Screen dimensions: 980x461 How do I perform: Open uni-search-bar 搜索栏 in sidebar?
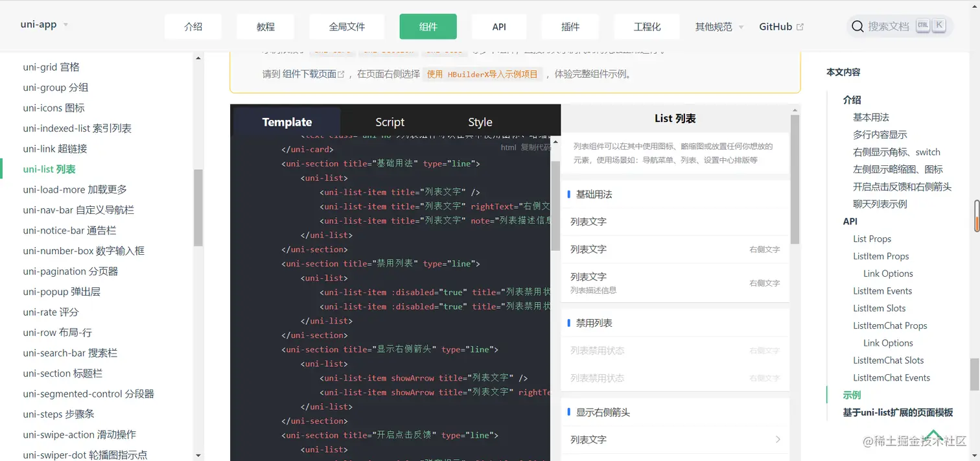pos(70,353)
